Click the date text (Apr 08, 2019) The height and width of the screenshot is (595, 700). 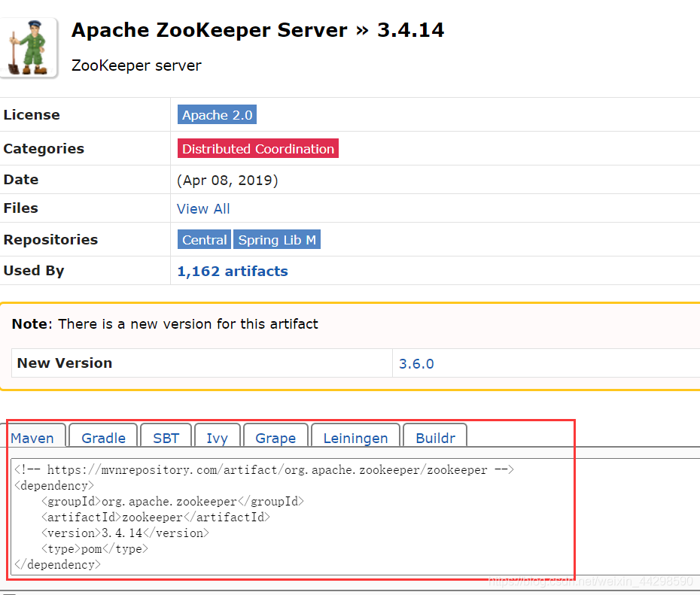tap(227, 181)
